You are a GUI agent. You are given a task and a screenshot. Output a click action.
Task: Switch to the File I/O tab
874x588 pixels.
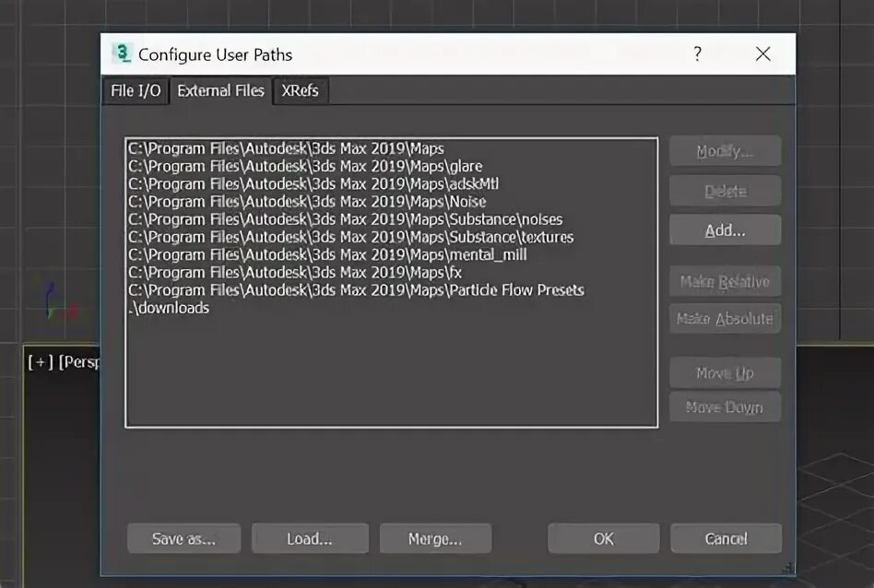pyautogui.click(x=136, y=90)
